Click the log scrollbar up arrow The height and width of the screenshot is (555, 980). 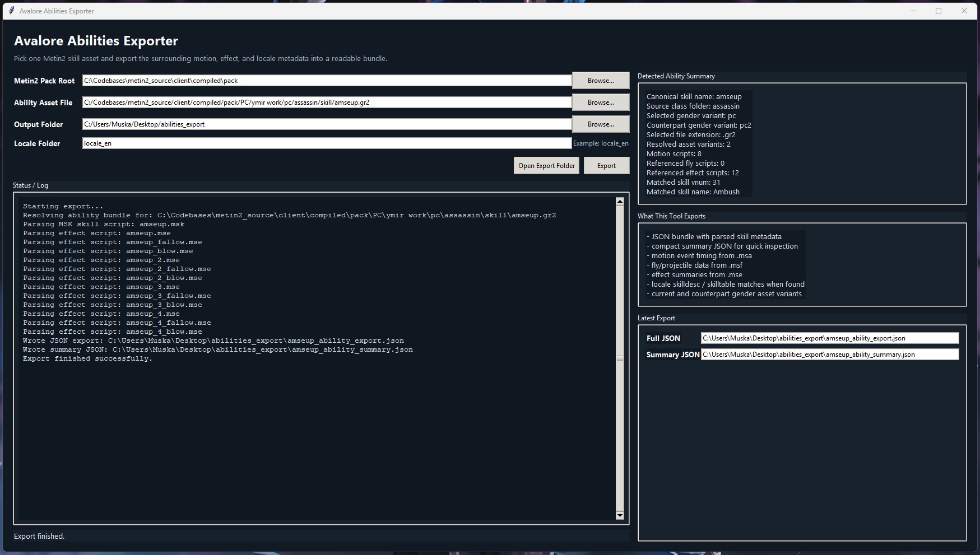coord(619,200)
